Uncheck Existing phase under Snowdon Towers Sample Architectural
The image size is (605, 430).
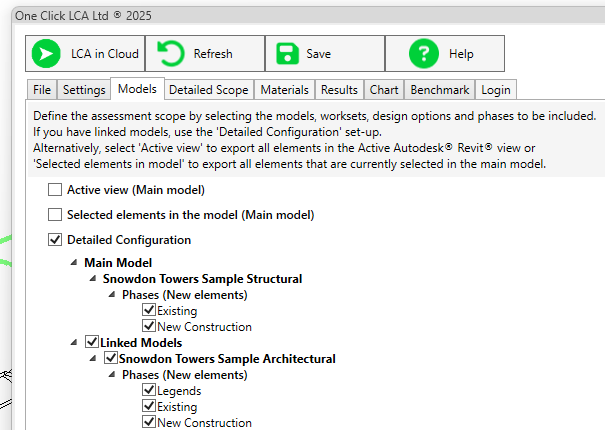tap(149, 405)
